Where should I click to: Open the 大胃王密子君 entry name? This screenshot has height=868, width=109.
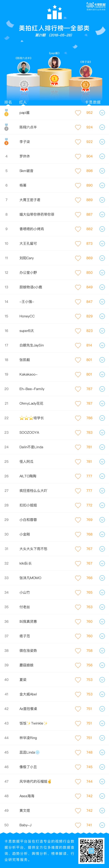[30, 200]
